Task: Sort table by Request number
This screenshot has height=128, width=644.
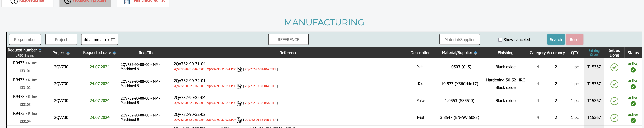Action: (x=40, y=50)
